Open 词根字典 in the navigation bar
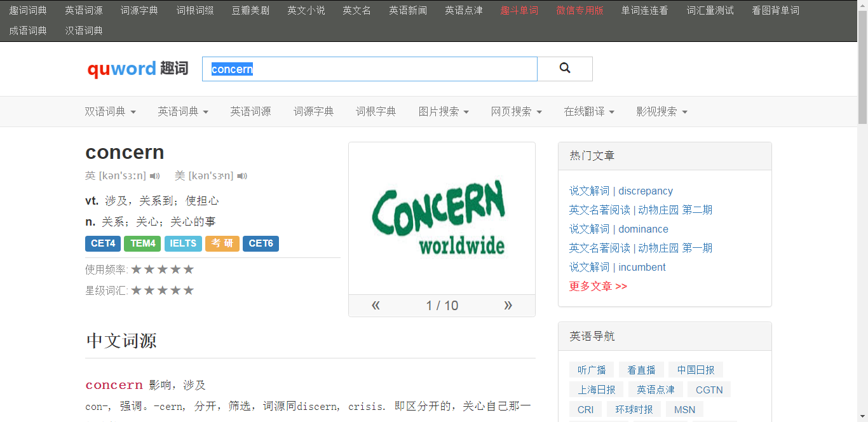 (376, 112)
